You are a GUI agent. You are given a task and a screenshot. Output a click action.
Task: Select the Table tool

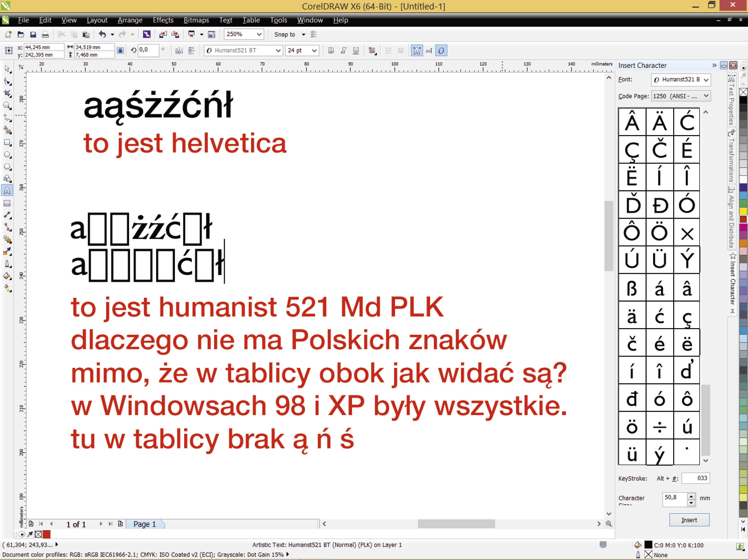[7, 203]
